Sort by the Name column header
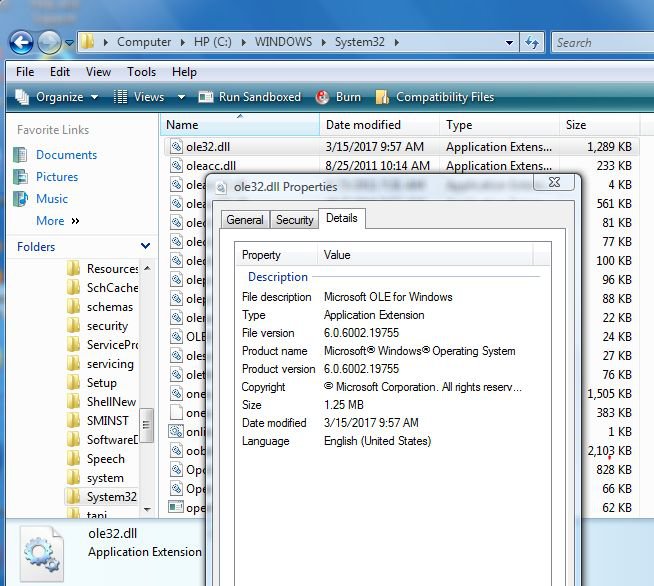This screenshot has width=654, height=586. (240, 125)
